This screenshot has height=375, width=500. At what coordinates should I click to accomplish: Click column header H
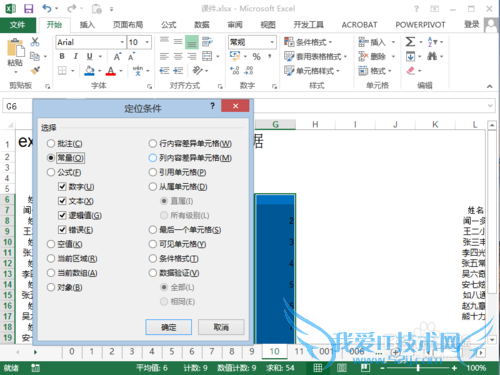tap(315, 124)
